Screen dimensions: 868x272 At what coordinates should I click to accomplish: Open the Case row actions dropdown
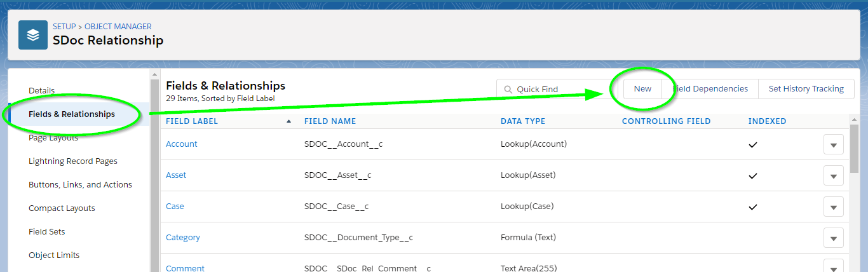click(833, 207)
